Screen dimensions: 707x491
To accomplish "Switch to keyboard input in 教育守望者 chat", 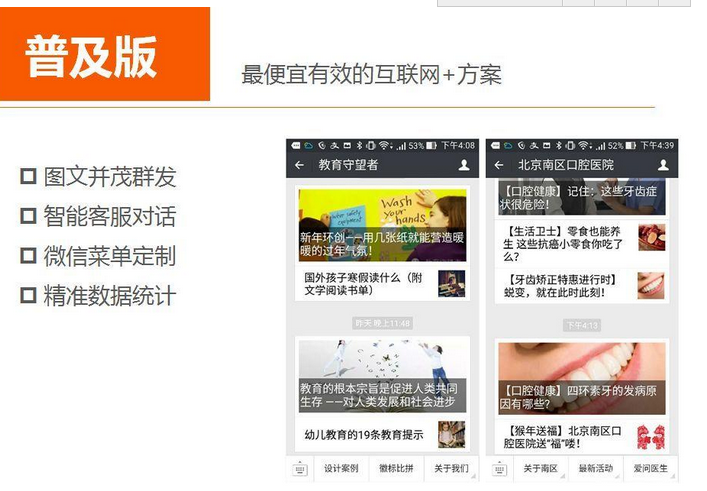I will pos(300,469).
